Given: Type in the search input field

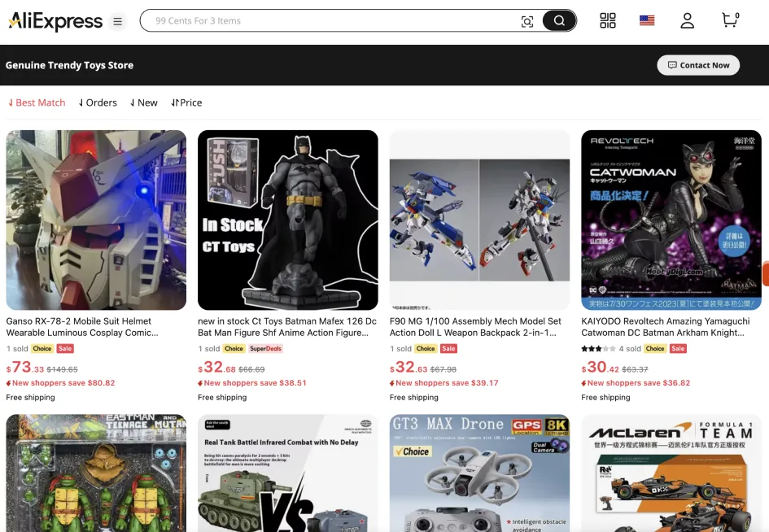Looking at the screenshot, I should pos(326,21).
